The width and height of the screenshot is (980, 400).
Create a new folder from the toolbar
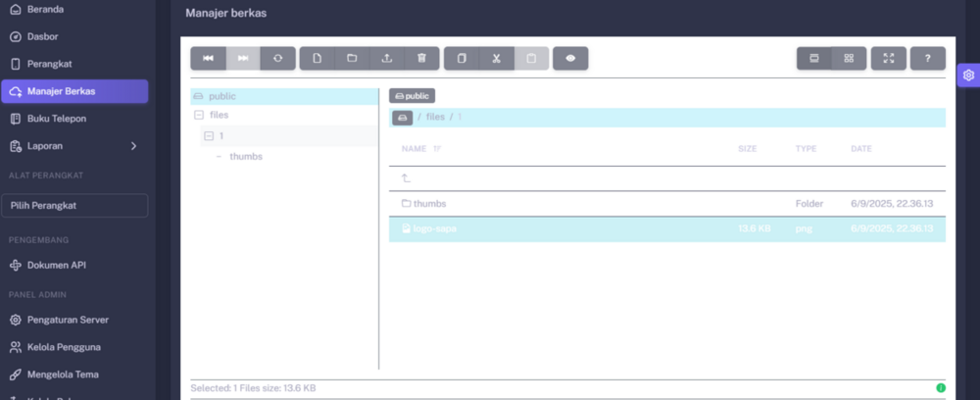point(352,58)
